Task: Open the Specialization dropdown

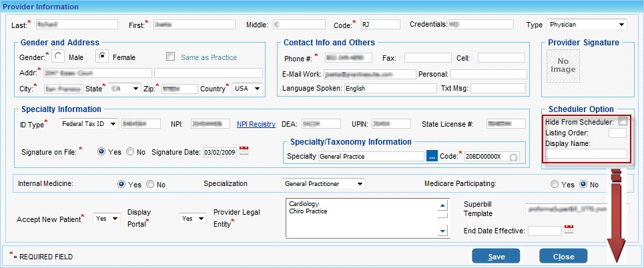Action: pos(324,183)
